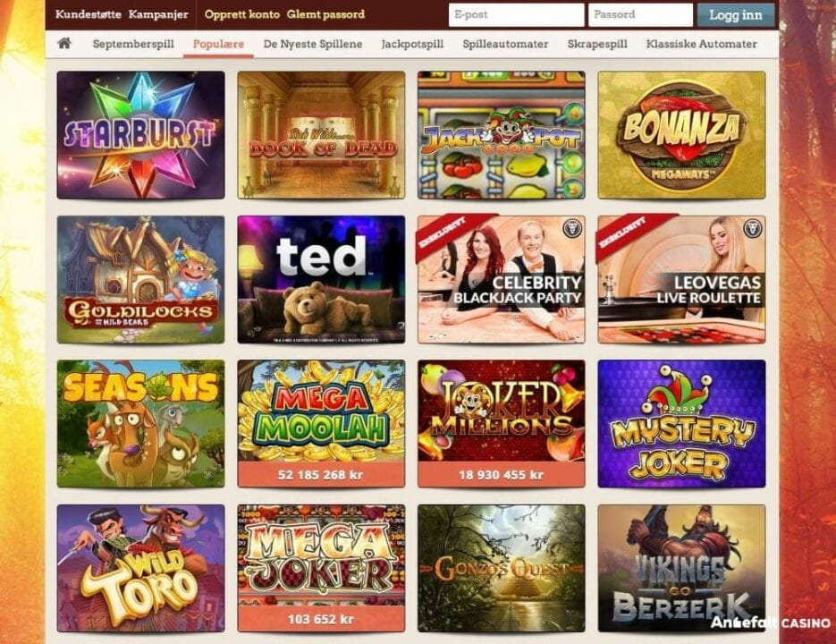Focus the Passord input field
The height and width of the screenshot is (644, 836).
[x=640, y=15]
